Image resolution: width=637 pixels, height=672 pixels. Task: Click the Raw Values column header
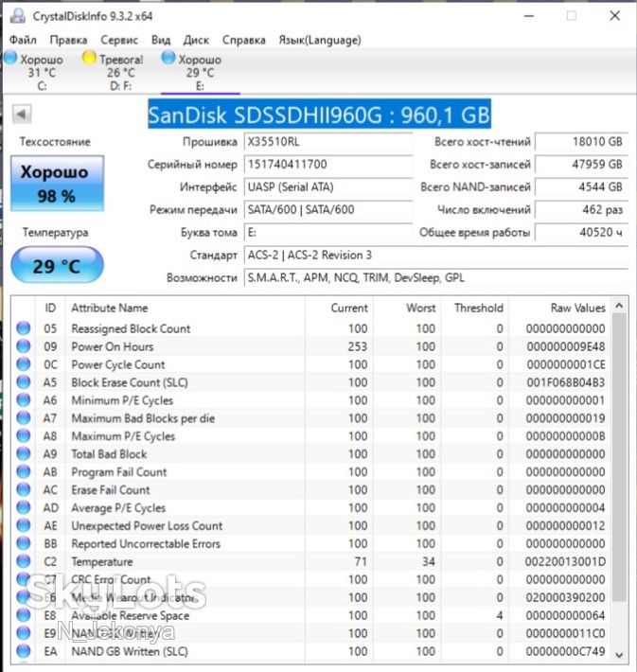(x=560, y=308)
